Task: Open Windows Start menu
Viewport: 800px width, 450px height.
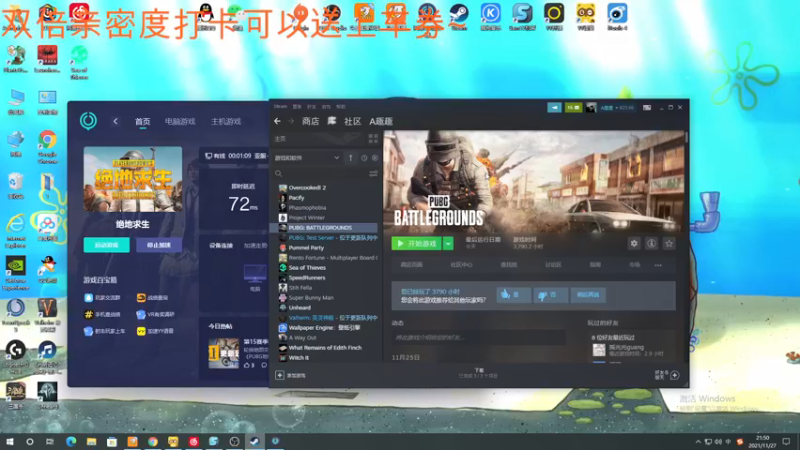Action: pos(10,441)
